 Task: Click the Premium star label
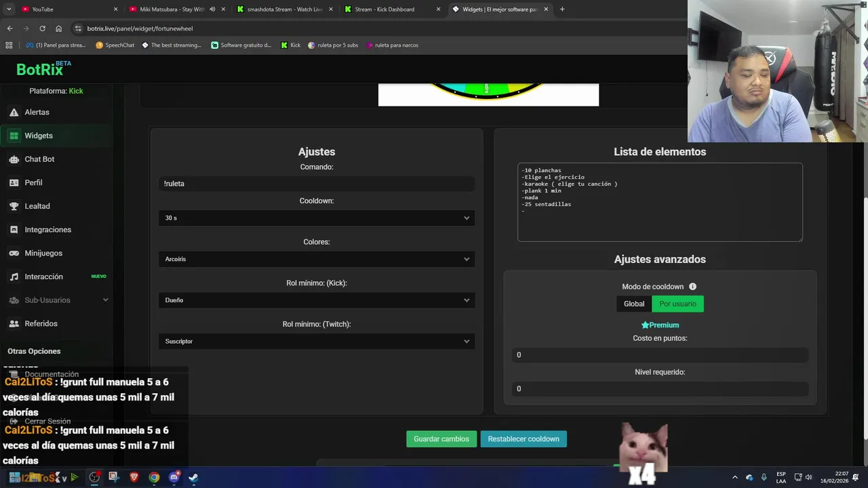660,325
